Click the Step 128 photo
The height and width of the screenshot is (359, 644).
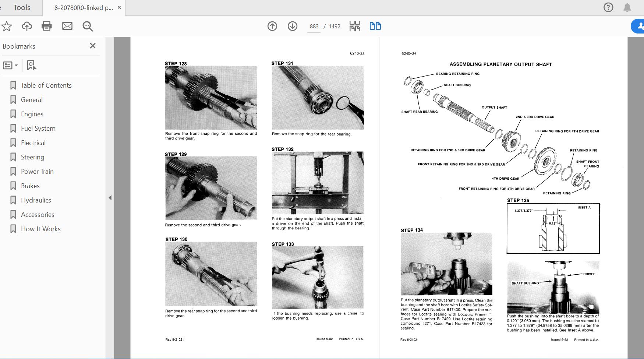(x=211, y=98)
